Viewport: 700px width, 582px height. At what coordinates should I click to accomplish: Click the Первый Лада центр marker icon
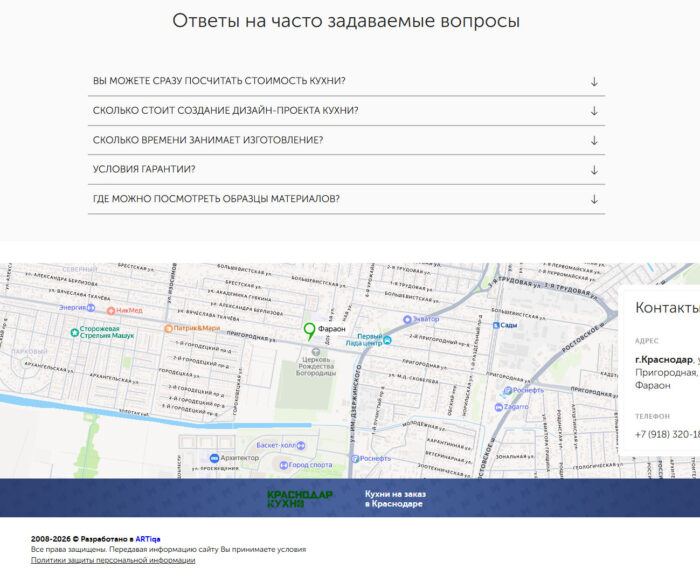(x=388, y=340)
